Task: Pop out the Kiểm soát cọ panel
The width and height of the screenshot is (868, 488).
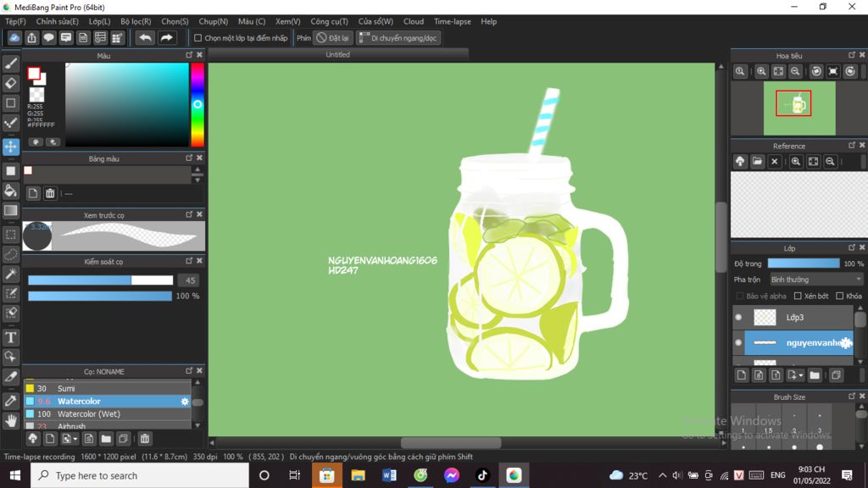Action: click(x=189, y=261)
